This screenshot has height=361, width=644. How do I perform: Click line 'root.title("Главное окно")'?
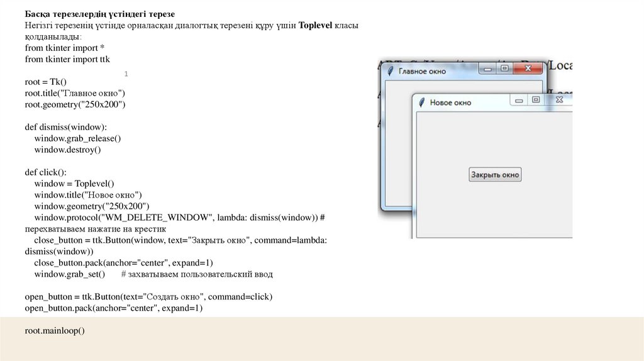(75, 93)
